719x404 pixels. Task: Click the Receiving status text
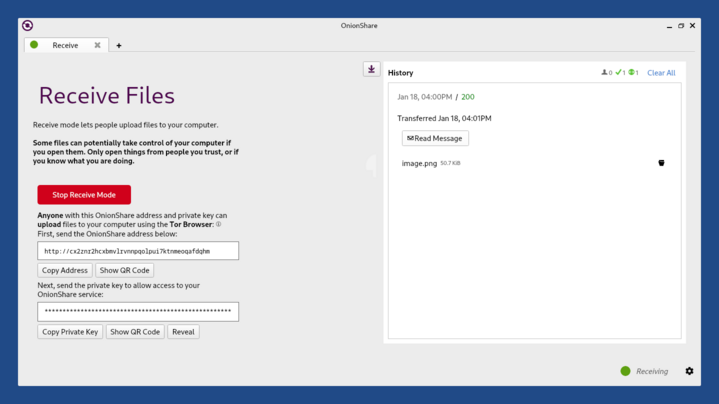tap(652, 371)
